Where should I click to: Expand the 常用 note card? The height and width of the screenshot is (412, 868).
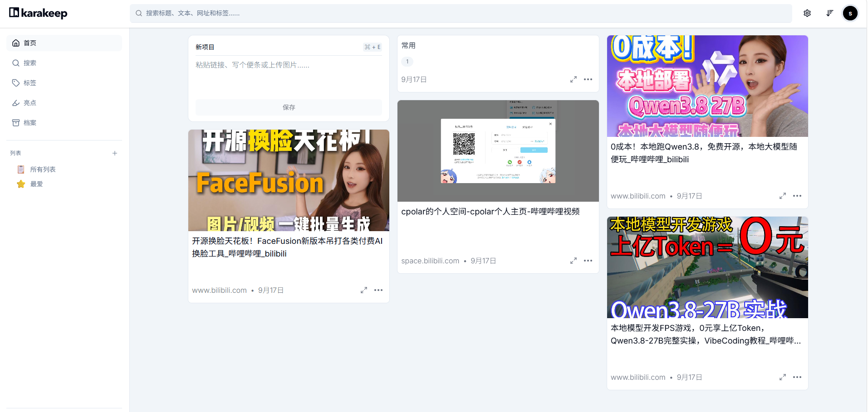pyautogui.click(x=574, y=79)
